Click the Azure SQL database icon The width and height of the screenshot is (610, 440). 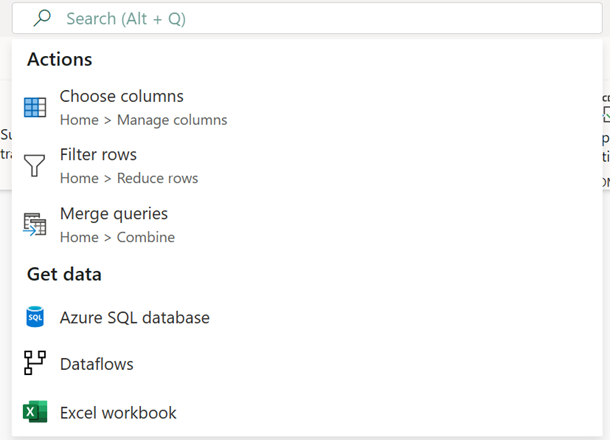coord(35,318)
